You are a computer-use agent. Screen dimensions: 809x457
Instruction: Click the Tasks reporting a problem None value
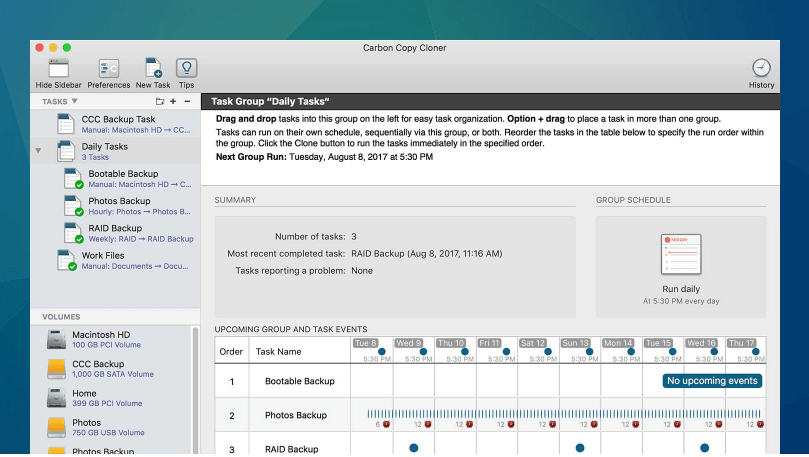[362, 271]
